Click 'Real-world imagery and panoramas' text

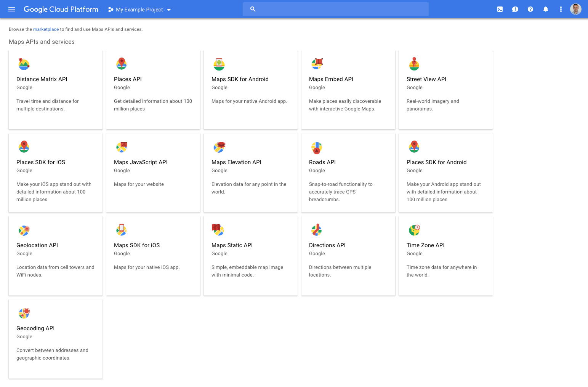pos(433,105)
